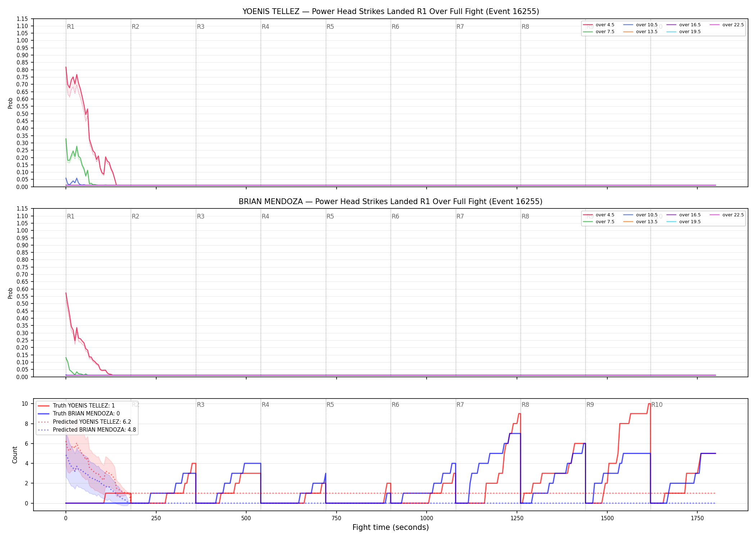The height and width of the screenshot is (540, 756).
Task: Click the BRIAN MENDOZA chart title
Action: pyautogui.click(x=391, y=202)
